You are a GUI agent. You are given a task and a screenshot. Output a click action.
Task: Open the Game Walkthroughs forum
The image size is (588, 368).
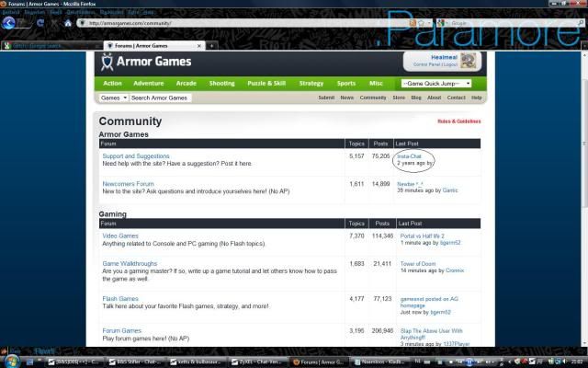(x=130, y=264)
